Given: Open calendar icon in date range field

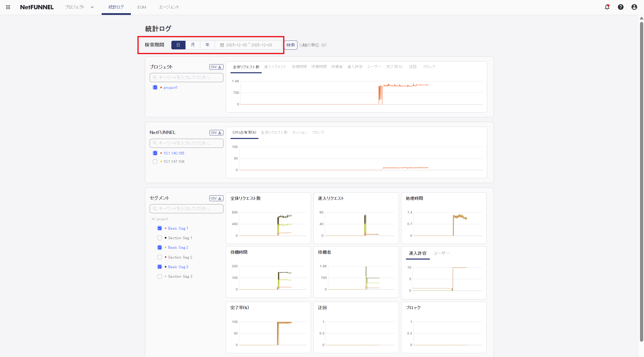Looking at the screenshot, I should click(222, 45).
